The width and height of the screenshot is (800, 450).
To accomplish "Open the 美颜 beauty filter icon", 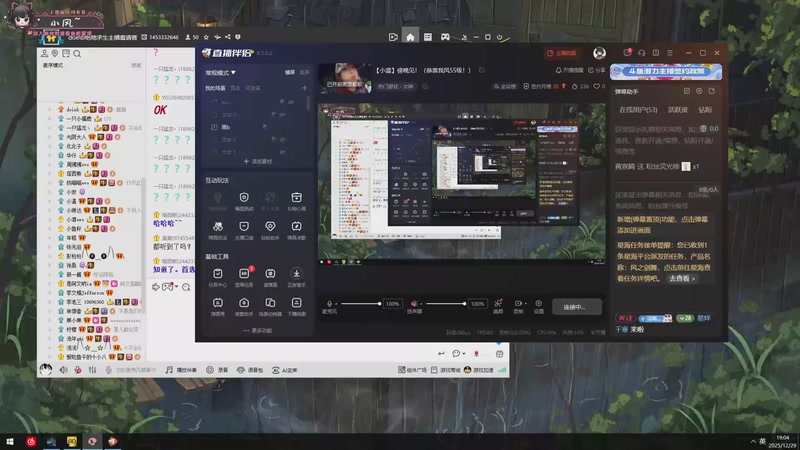I will 498,306.
